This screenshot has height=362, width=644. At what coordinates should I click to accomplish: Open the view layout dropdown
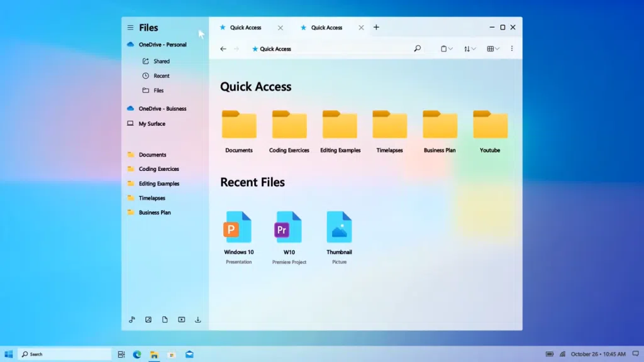pos(492,48)
